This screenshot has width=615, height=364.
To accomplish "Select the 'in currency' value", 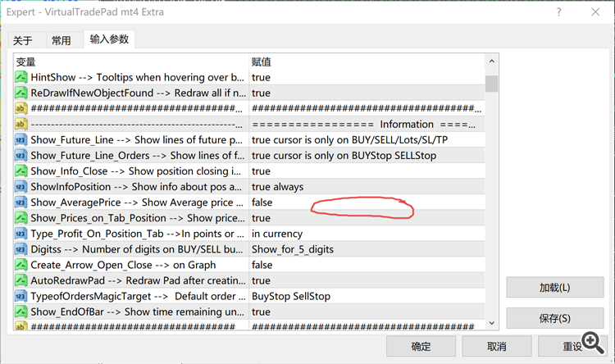I will (277, 234).
